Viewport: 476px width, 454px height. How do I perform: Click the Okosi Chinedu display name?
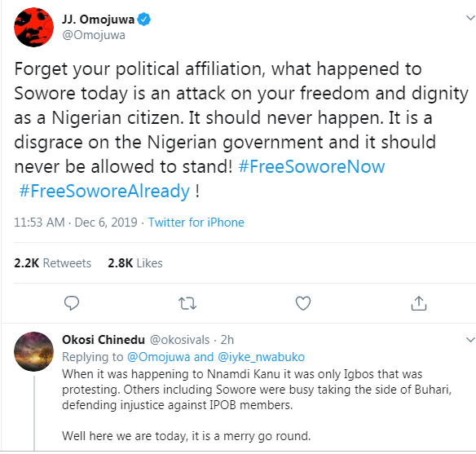[x=104, y=340]
